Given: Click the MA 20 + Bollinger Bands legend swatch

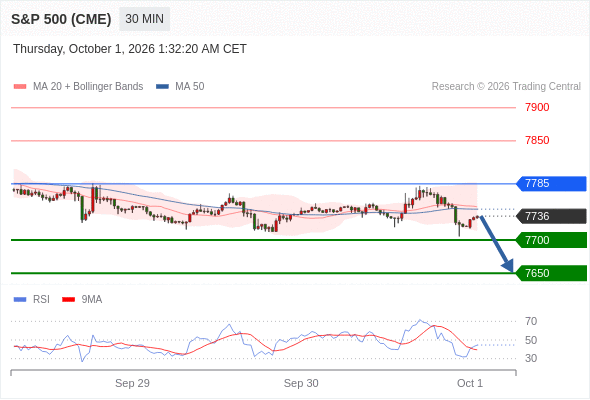Looking at the screenshot, I should click(x=20, y=87).
